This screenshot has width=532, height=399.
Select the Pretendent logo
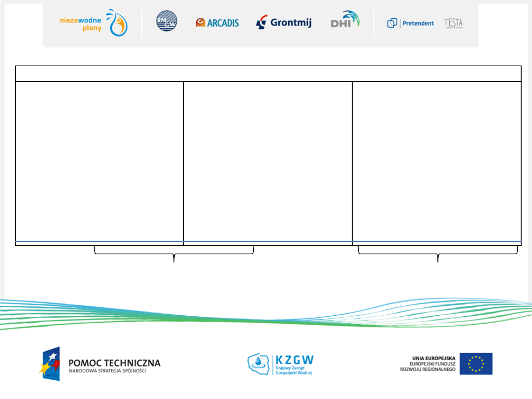(410, 23)
